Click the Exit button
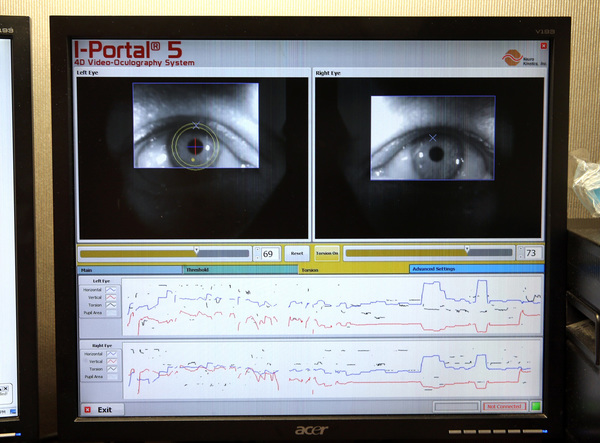This screenshot has height=443, width=600. (x=99, y=409)
